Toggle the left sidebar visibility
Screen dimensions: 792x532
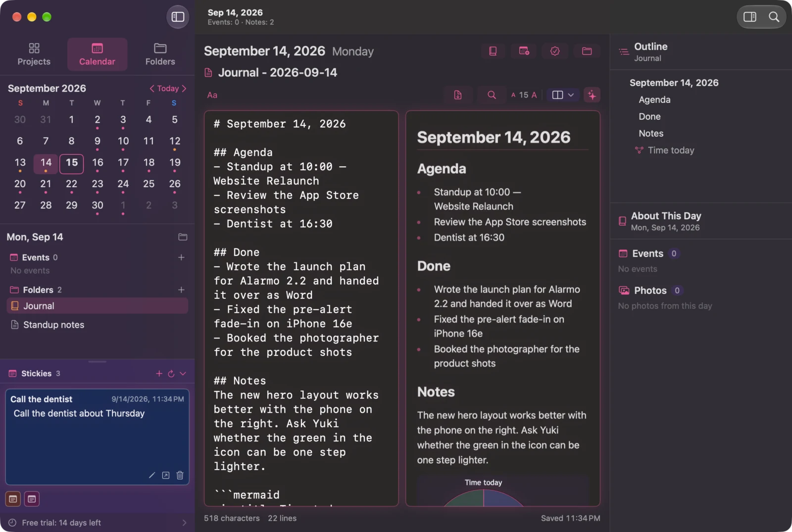tap(178, 17)
